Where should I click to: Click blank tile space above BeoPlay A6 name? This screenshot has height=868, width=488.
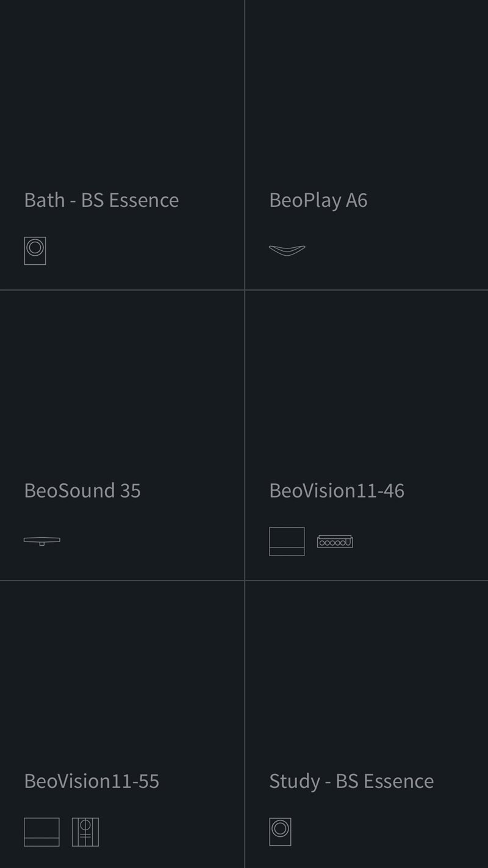tap(366, 92)
